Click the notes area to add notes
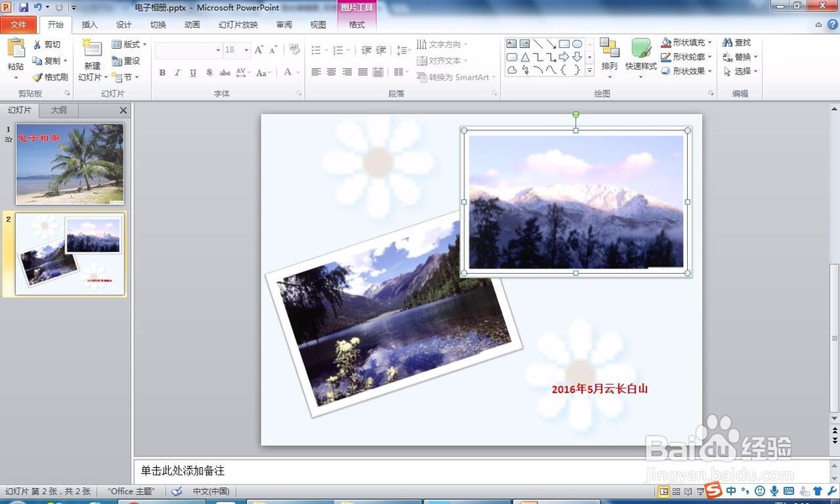 pos(480,470)
